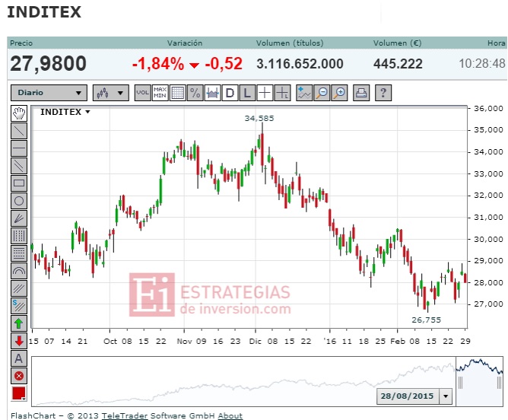Click the Variación column header
Viewport: 508px width, 420px height.
pos(185,43)
